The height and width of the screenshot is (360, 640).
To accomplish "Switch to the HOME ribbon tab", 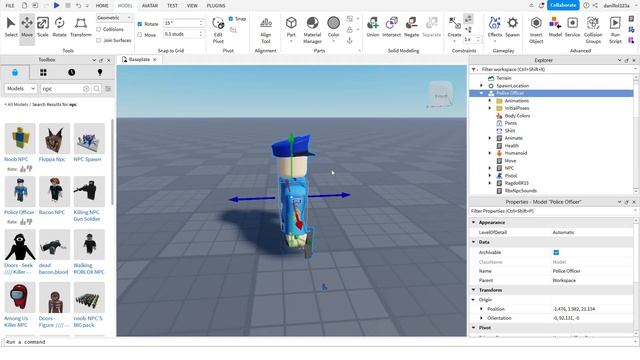I will (x=102, y=6).
